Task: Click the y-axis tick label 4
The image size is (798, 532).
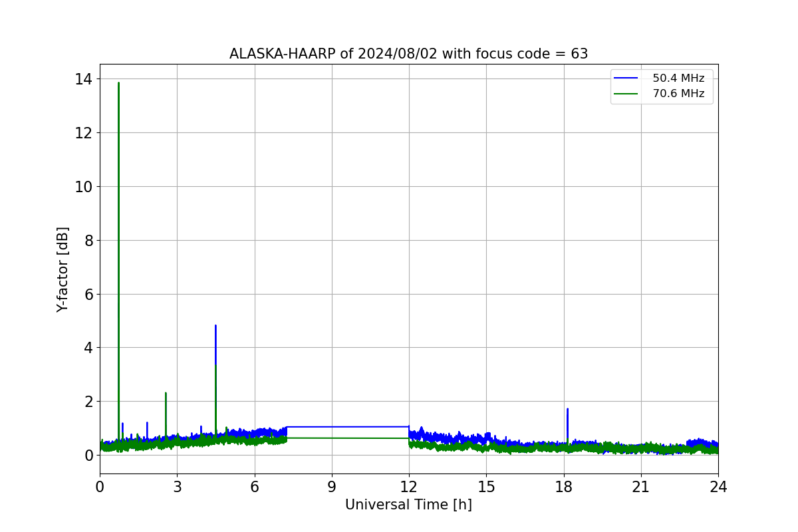Action: click(x=88, y=348)
